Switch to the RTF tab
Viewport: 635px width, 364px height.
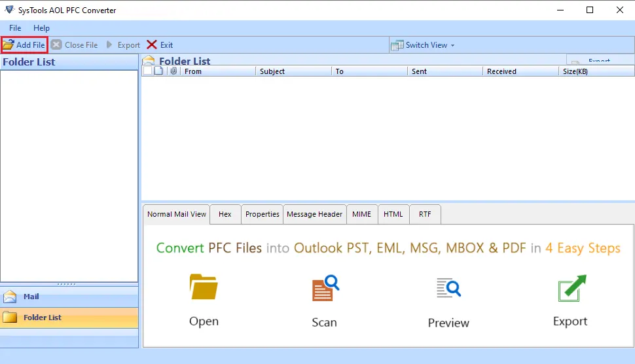click(425, 214)
